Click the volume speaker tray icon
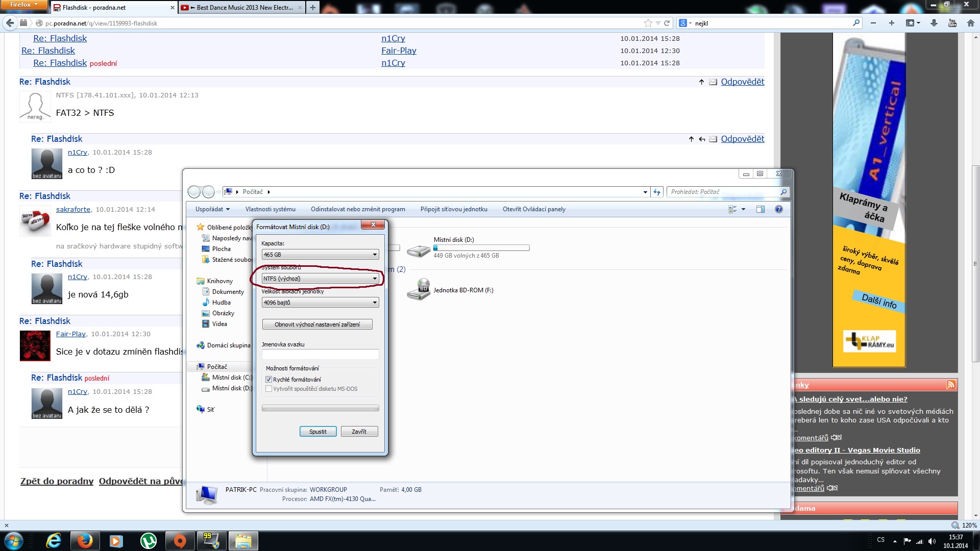The height and width of the screenshot is (551, 980). [x=932, y=541]
